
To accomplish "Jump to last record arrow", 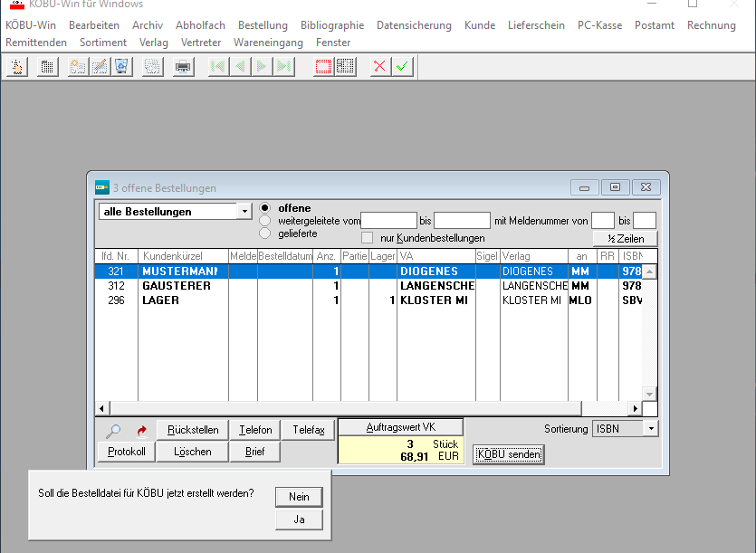I will (284, 67).
